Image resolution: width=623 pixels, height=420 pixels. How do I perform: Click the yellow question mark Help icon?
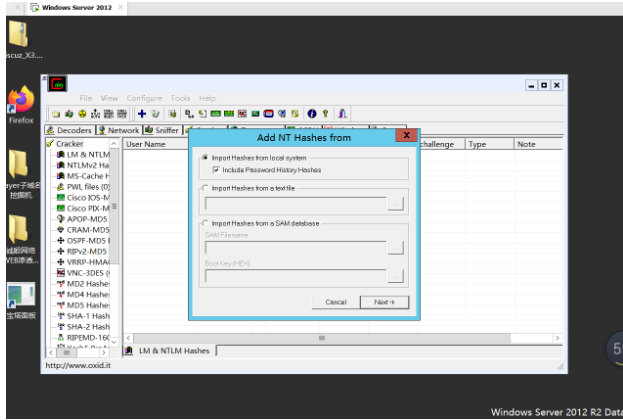[x=325, y=114]
